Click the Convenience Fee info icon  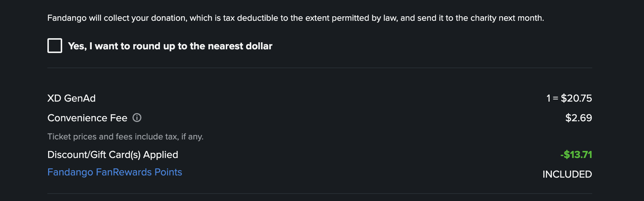(x=137, y=118)
